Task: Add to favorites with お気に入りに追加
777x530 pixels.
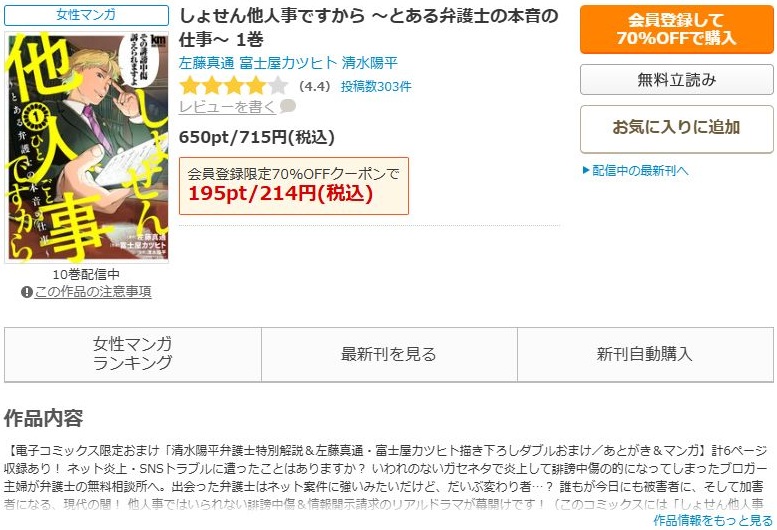Action: [x=676, y=128]
